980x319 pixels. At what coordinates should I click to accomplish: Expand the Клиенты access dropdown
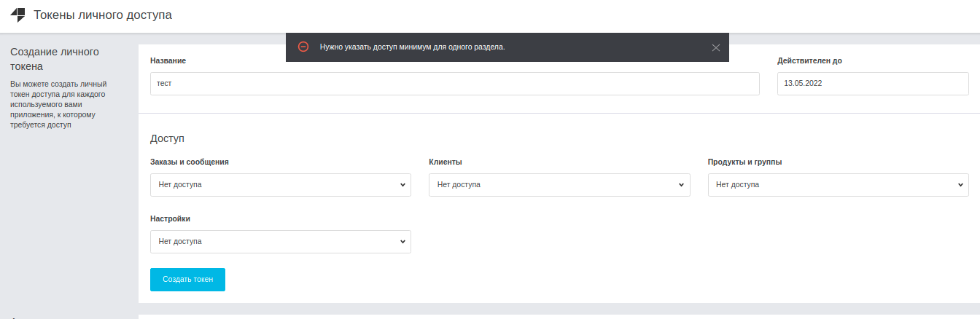coord(559,185)
